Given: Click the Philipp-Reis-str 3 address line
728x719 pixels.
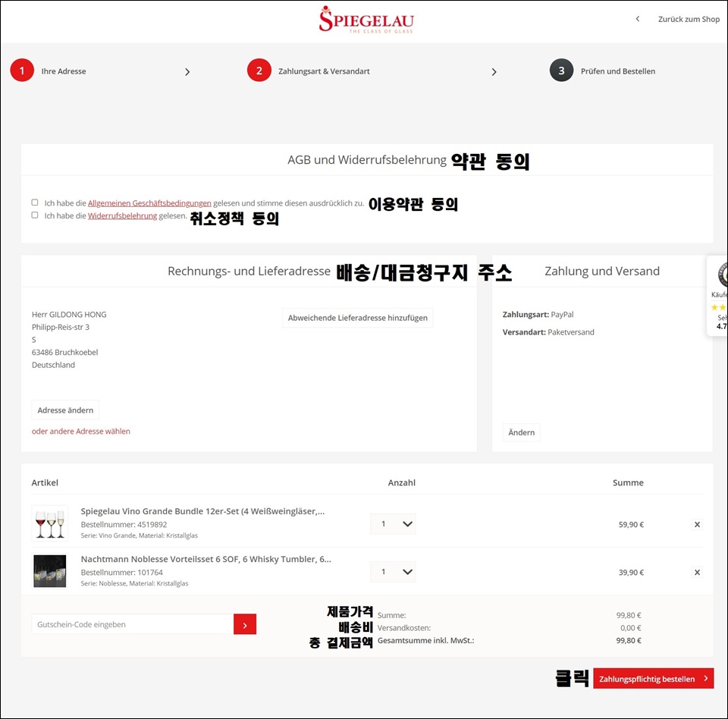Looking at the screenshot, I should 61,327.
